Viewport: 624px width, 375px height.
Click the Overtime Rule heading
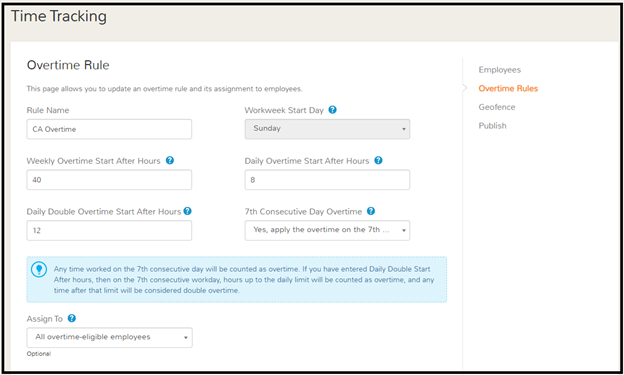point(68,65)
